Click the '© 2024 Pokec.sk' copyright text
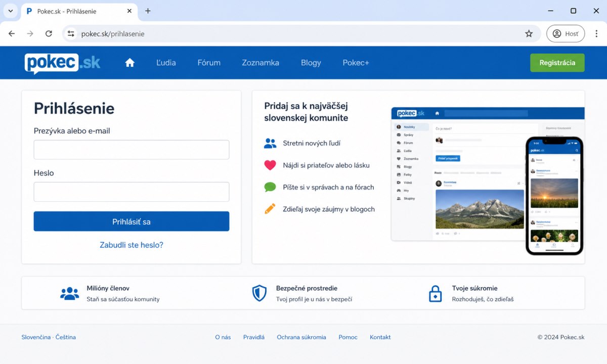The image size is (607, 364). pos(560,337)
